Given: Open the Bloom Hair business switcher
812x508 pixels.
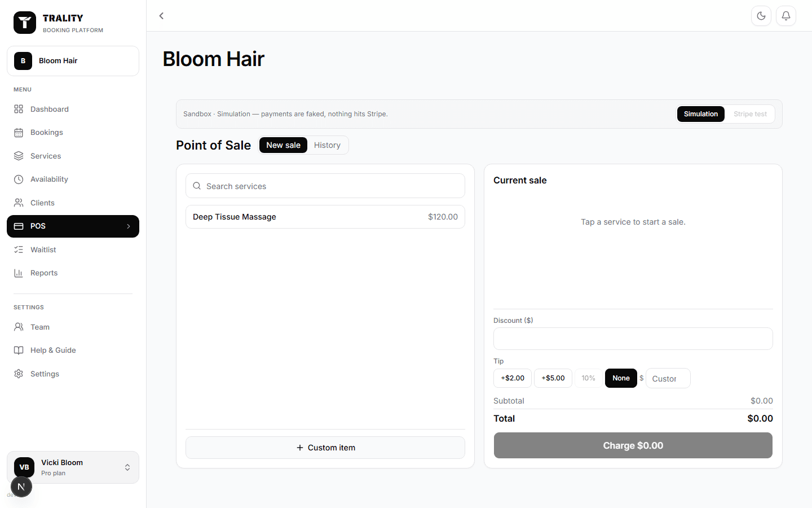Looking at the screenshot, I should tap(73, 61).
